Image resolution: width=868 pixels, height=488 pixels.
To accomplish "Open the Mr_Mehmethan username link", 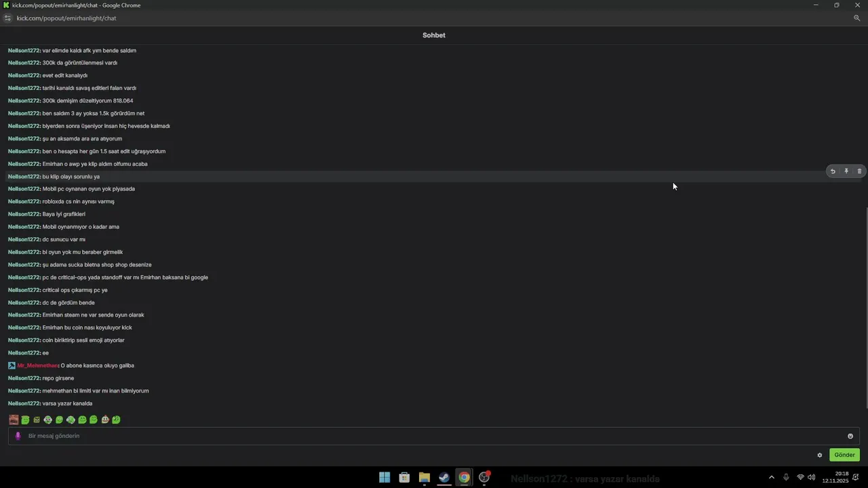I will click(x=37, y=365).
